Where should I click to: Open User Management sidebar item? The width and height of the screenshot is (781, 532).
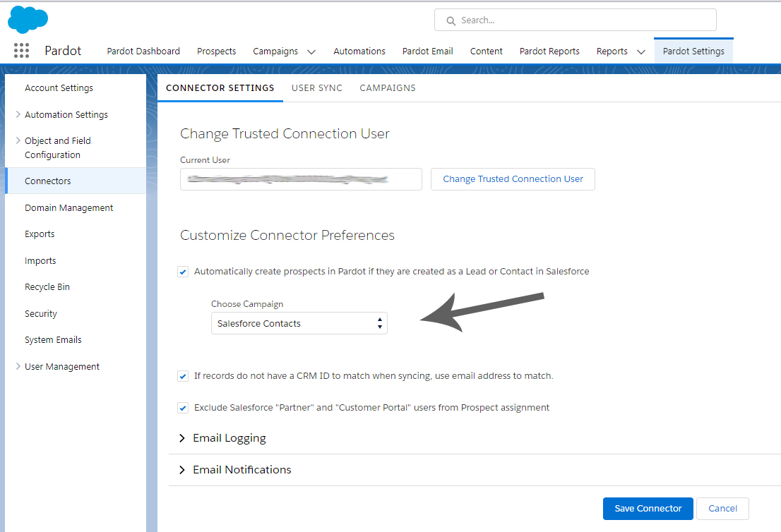(61, 367)
